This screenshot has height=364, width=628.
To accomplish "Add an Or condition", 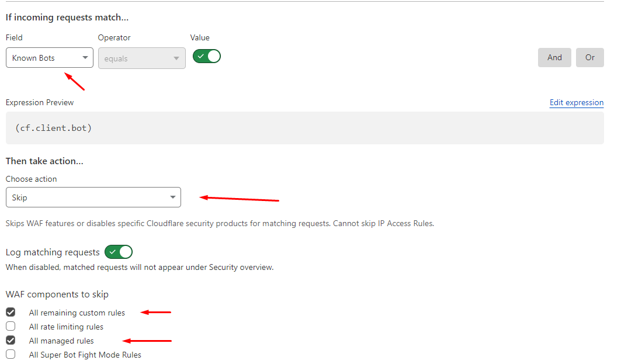I will pyautogui.click(x=589, y=57).
